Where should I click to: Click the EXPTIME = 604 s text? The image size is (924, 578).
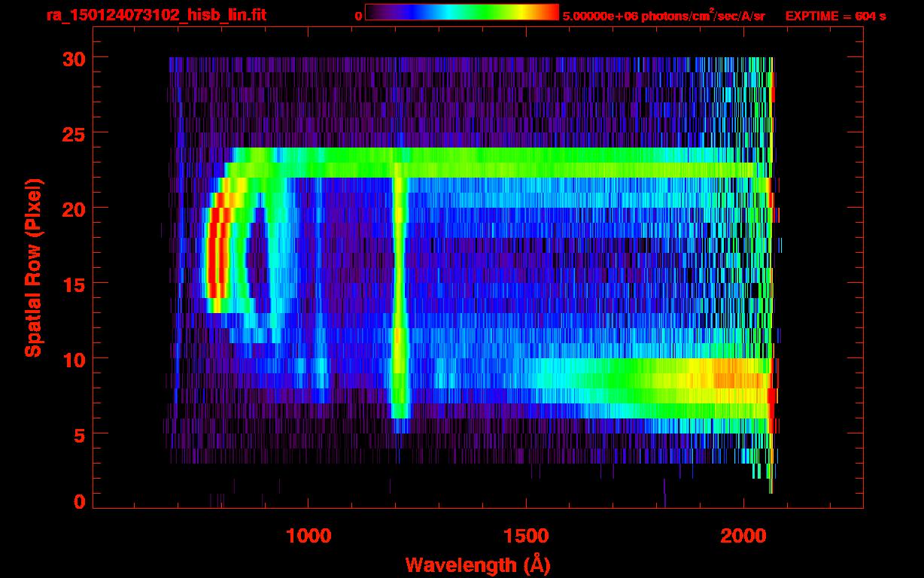pos(835,16)
